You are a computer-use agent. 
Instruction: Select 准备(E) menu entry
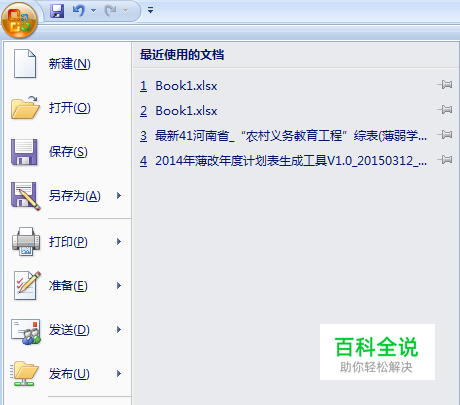pyautogui.click(x=68, y=286)
